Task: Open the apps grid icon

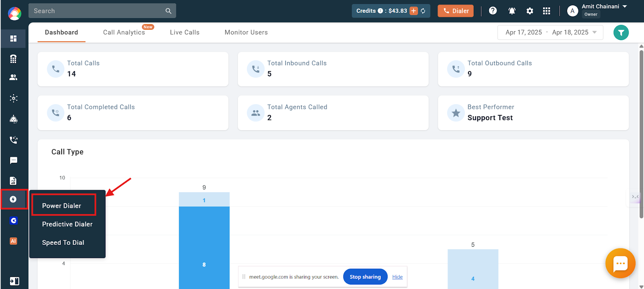Action: coord(546,11)
